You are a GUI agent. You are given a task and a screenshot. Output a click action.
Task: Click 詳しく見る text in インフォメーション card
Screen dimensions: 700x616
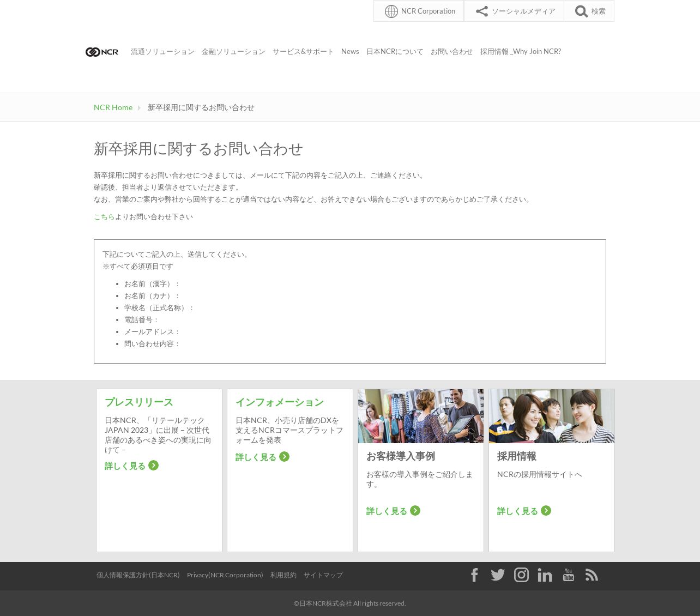click(x=256, y=457)
